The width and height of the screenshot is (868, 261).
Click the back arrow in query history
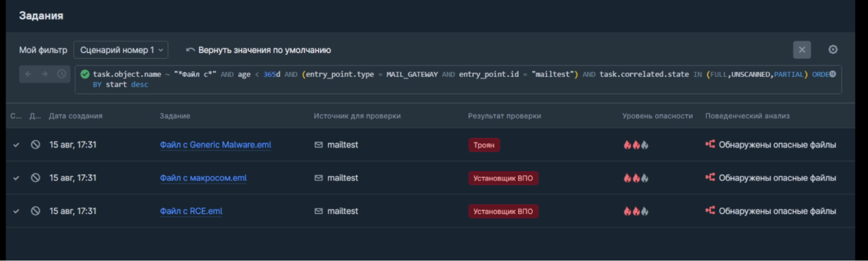29,74
